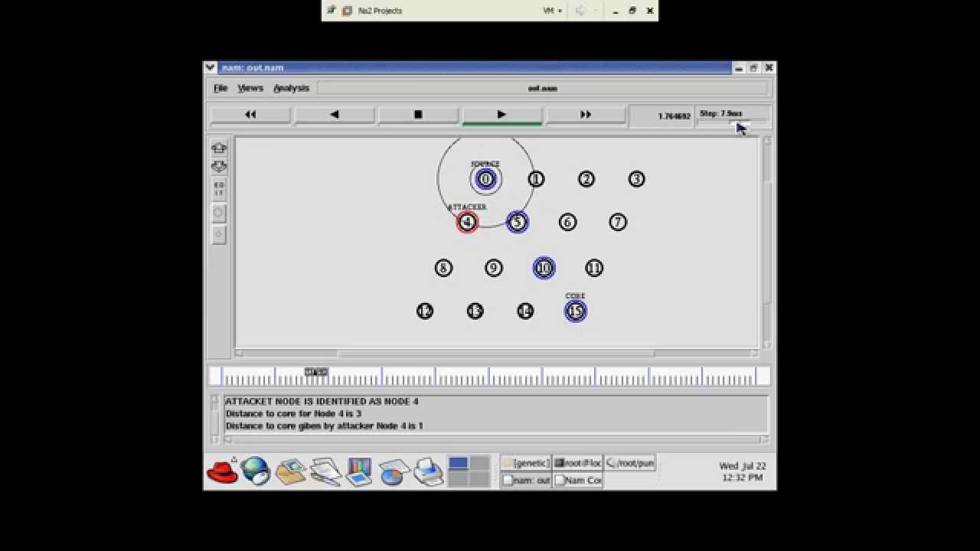The height and width of the screenshot is (551, 980).
Task: Select blue-highlighted node 5
Action: pyautogui.click(x=518, y=222)
